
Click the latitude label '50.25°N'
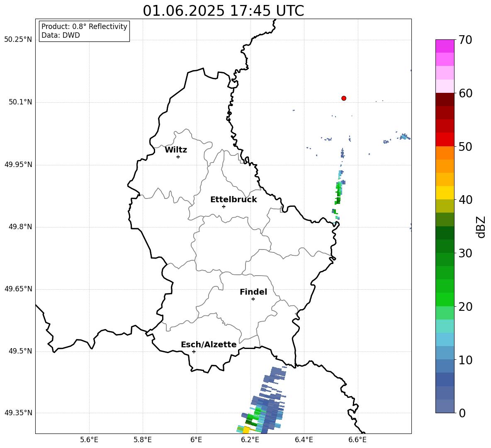point(18,40)
